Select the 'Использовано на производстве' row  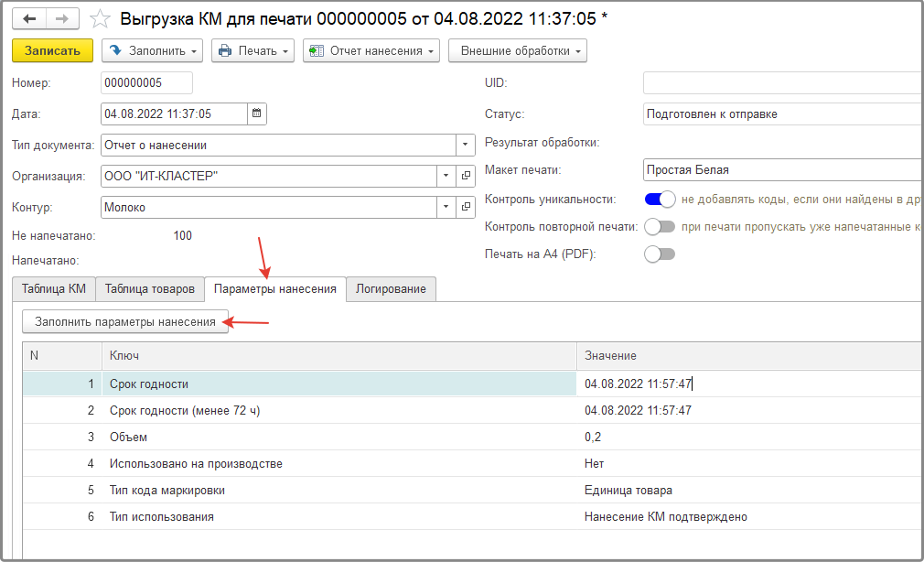(471, 463)
